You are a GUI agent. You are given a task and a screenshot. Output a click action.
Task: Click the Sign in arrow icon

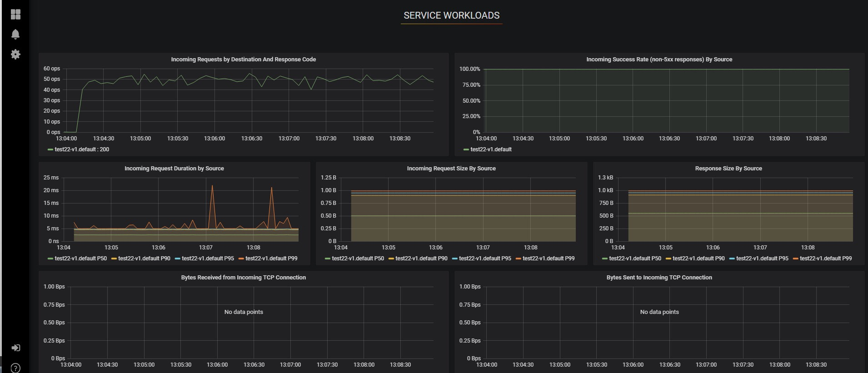[x=15, y=348]
